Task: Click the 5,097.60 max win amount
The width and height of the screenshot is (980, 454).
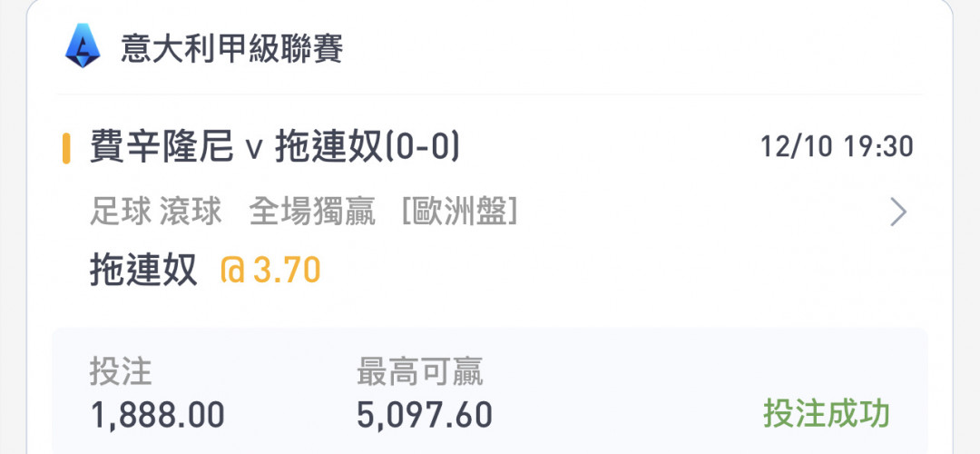Action: (x=425, y=416)
